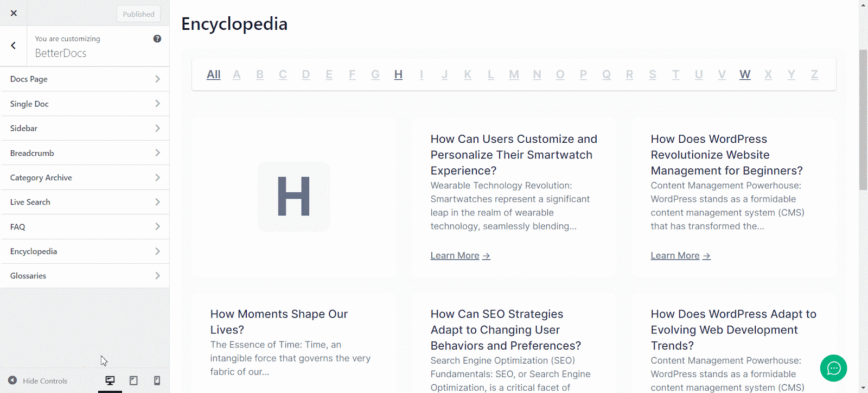
Task: Click the H letter tile thumbnail
Action: [x=293, y=196]
